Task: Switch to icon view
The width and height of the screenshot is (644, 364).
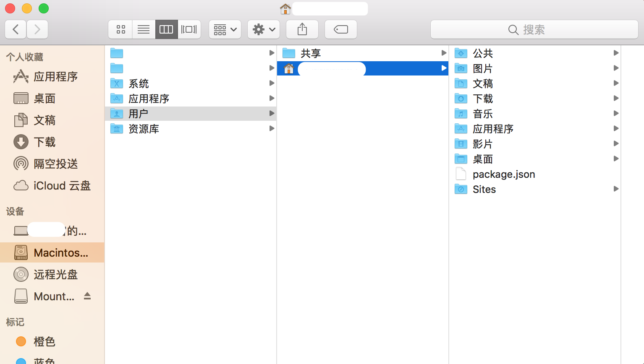Action: point(120,29)
